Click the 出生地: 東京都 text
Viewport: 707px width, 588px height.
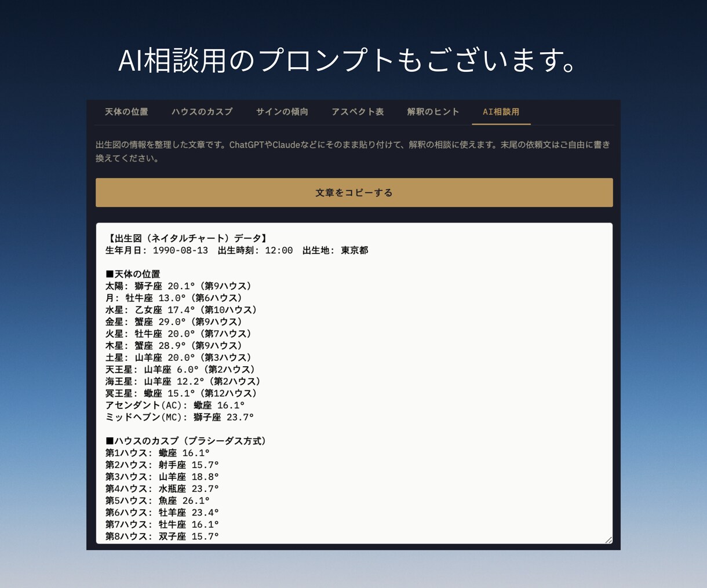[336, 250]
